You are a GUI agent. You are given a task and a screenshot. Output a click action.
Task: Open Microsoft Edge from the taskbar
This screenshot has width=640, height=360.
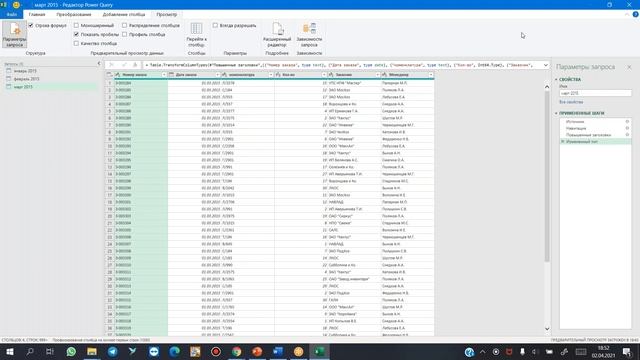(174, 351)
